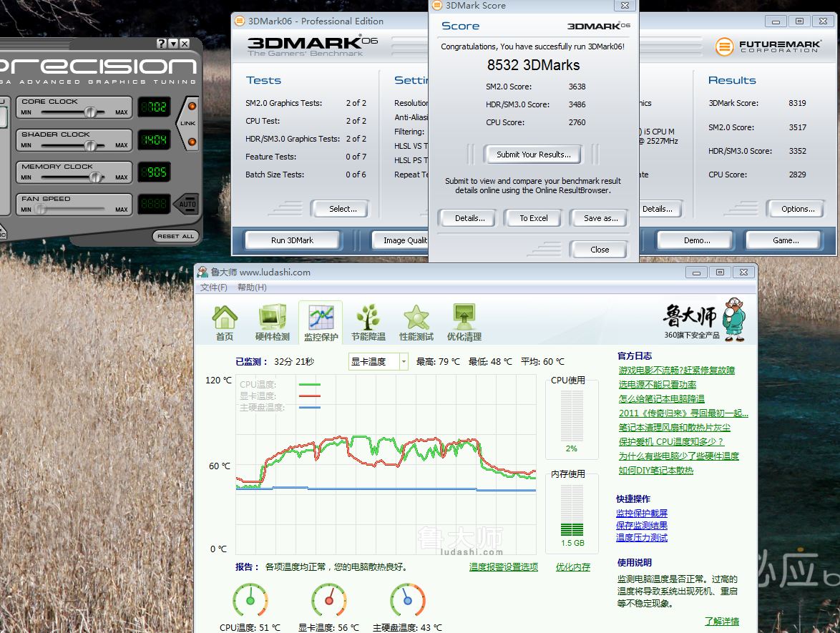Close the Precision tuning window
840x633 pixels.
click(185, 44)
